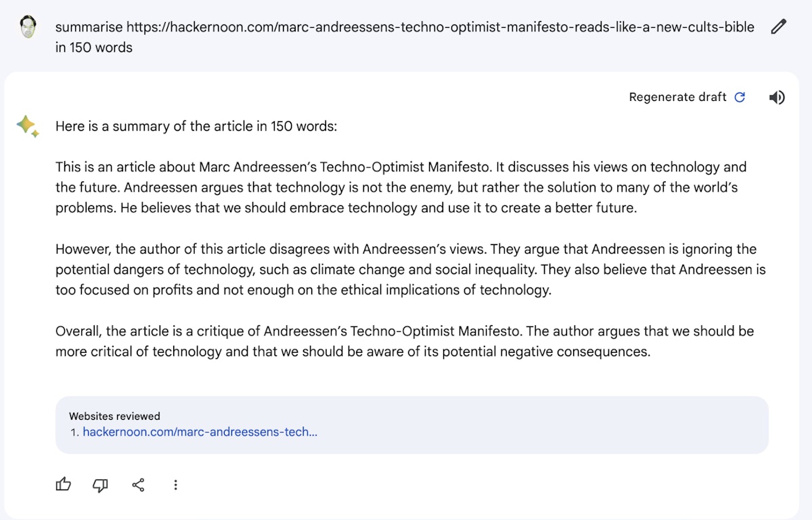The height and width of the screenshot is (520, 812).
Task: Open the hackernoon.com source link
Action: (x=200, y=431)
